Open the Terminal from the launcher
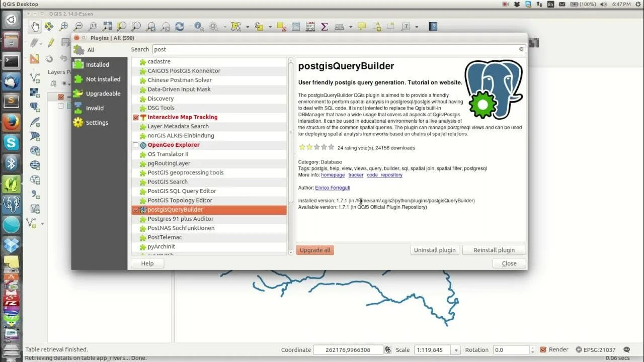This screenshot has height=362, width=644. click(11, 61)
